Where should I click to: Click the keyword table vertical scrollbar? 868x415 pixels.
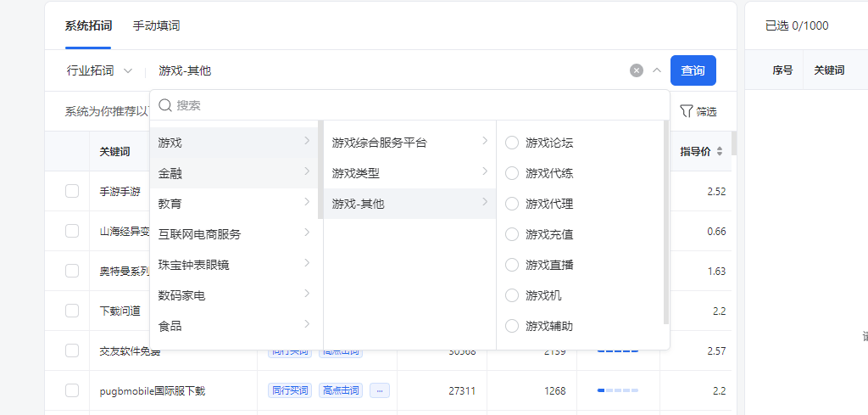click(734, 143)
